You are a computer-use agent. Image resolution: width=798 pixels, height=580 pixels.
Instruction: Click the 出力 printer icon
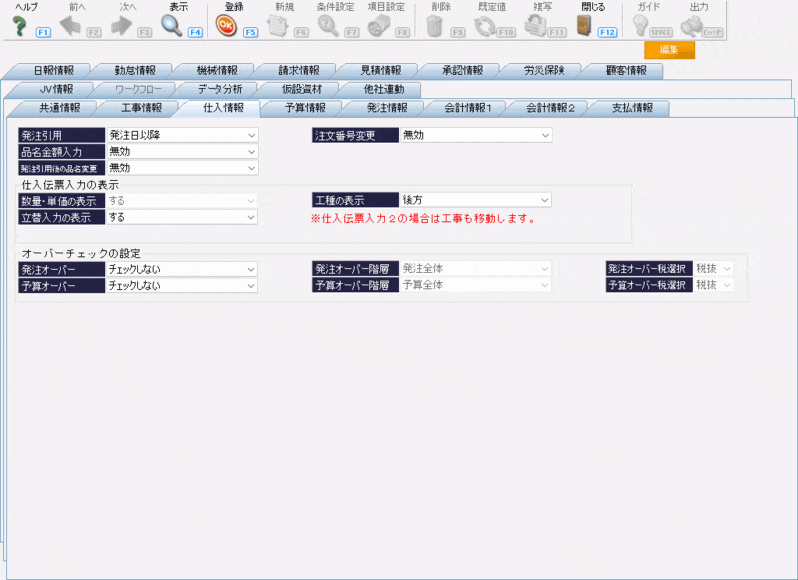click(691, 26)
